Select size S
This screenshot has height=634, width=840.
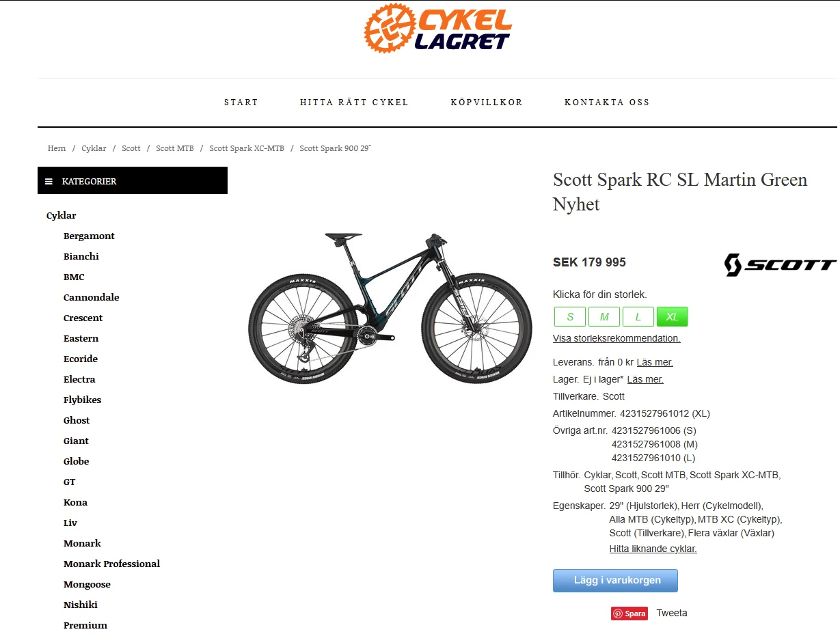pos(570,317)
